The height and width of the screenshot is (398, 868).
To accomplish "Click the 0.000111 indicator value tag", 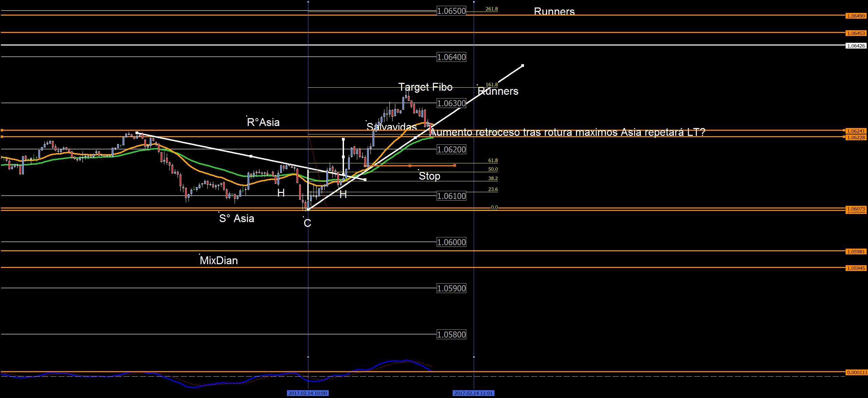I will (856, 373).
